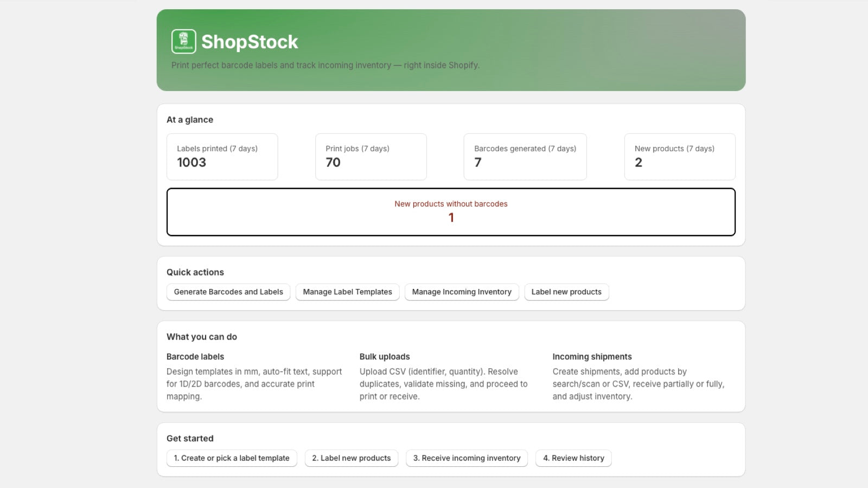Open Manage Label Templates
868x488 pixels.
click(x=347, y=292)
